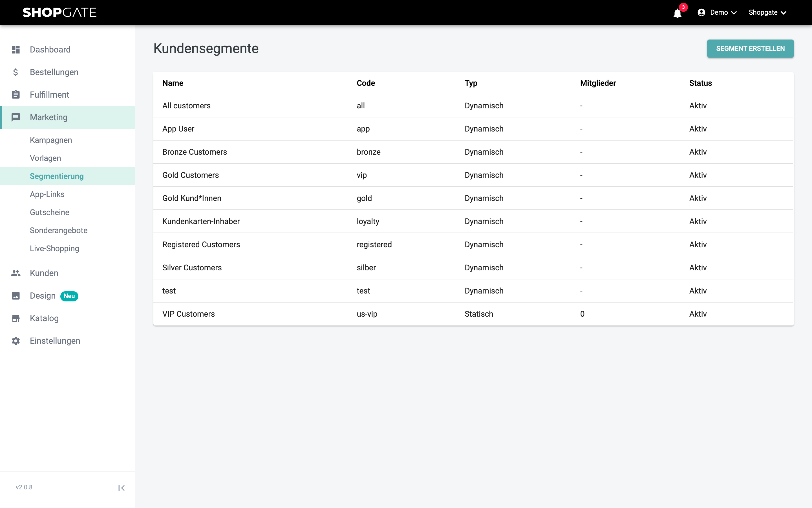Open the Demo account dropdown chevron
This screenshot has width=812, height=508.
[734, 13]
